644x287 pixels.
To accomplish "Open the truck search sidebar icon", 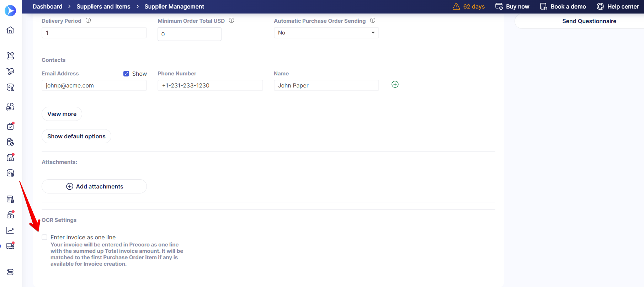I will (10, 107).
